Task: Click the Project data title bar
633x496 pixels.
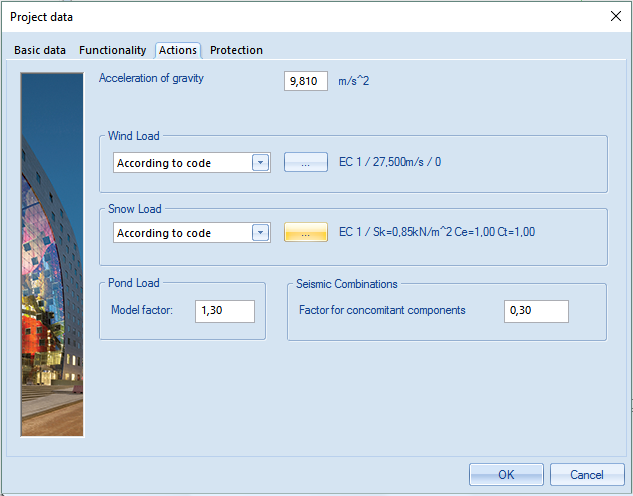Action: (x=300, y=16)
